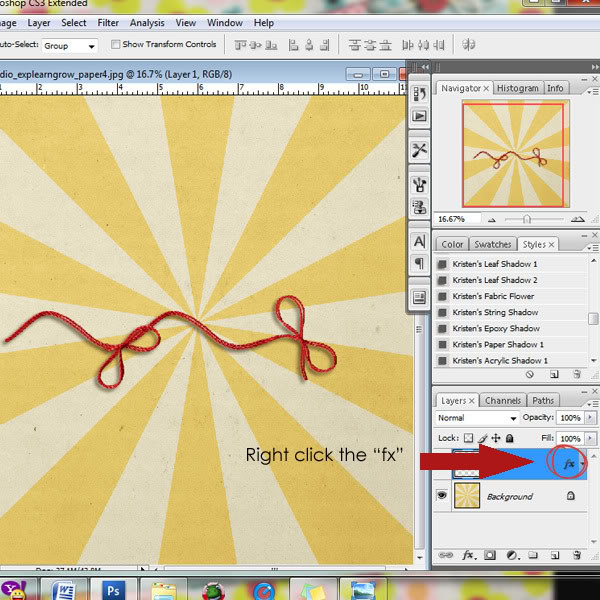This screenshot has height=600, width=600.
Task: Toggle Background layer visibility eye
Action: point(442,496)
